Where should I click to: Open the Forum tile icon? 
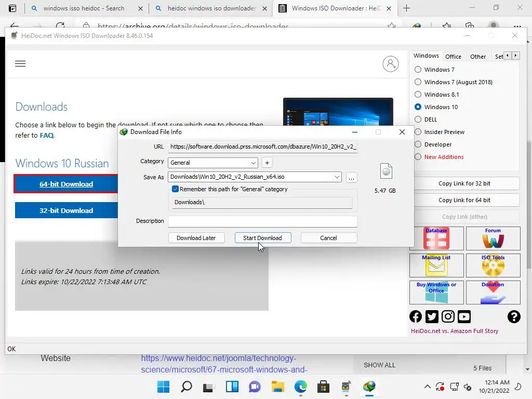[493, 238]
